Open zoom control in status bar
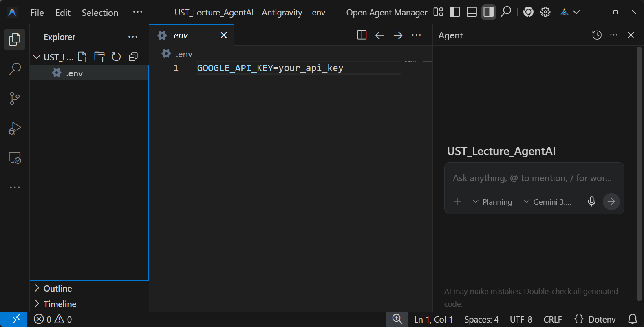Image resolution: width=644 pixels, height=327 pixels. click(397, 319)
